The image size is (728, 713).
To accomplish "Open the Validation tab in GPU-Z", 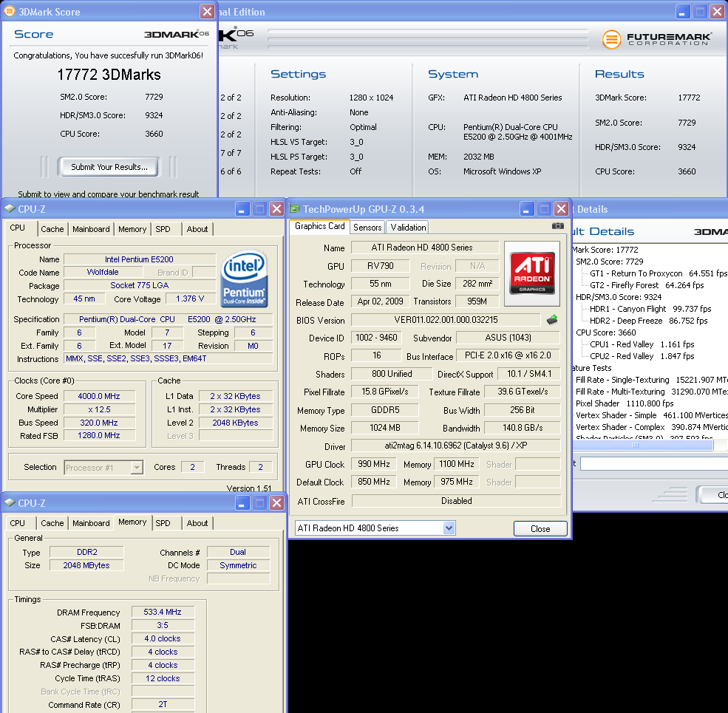I will click(x=408, y=228).
